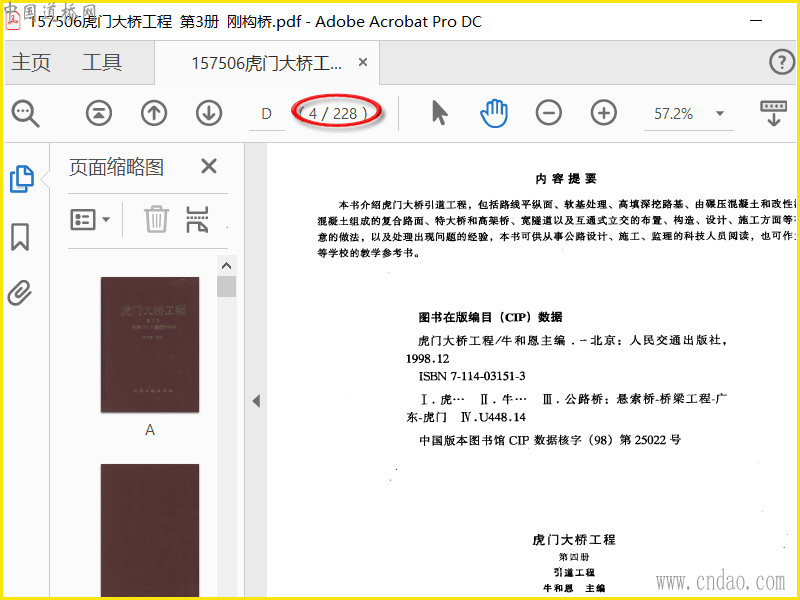This screenshot has width=800, height=600.
Task: Open the attachments paperclip icon
Action: [x=20, y=293]
